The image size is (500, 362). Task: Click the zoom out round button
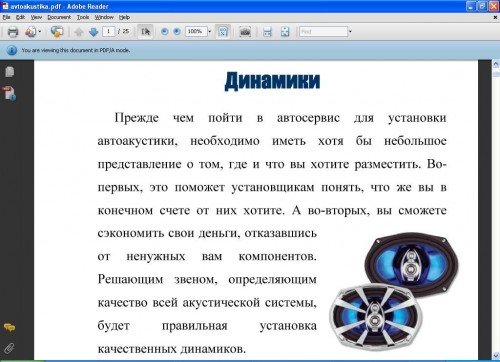click(164, 32)
